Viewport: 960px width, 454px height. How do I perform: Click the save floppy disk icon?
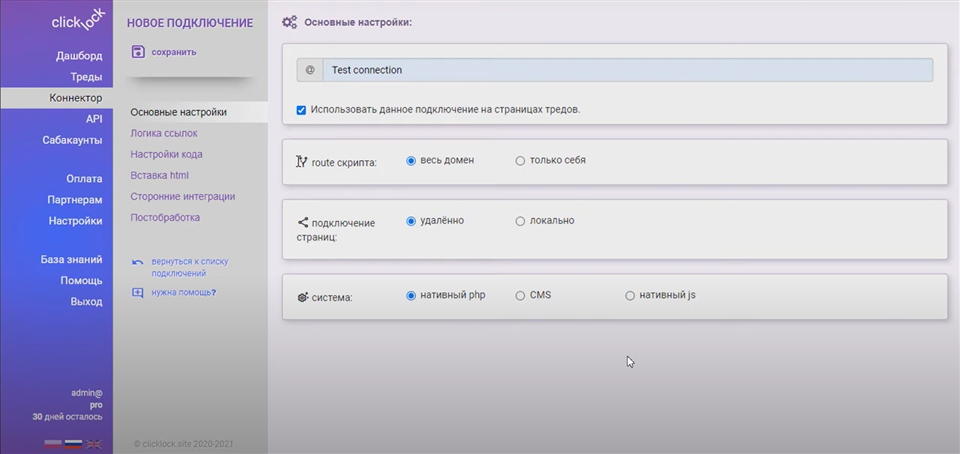(x=138, y=52)
